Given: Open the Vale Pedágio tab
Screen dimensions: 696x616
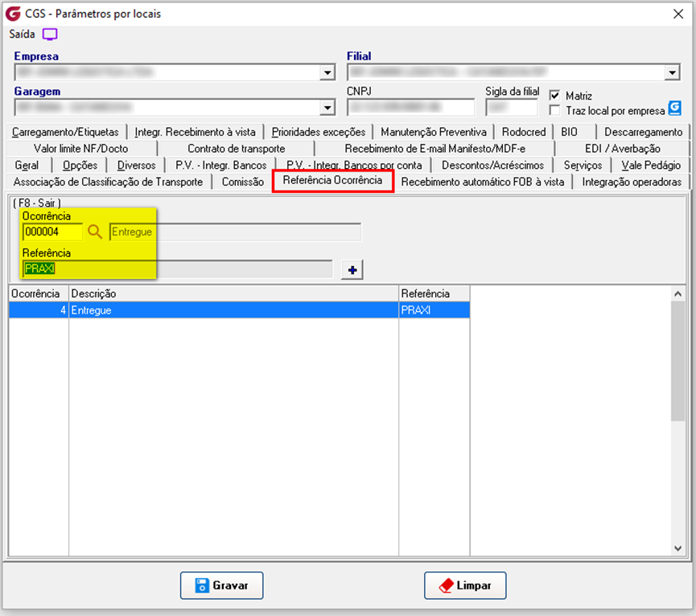Looking at the screenshot, I should (651, 166).
